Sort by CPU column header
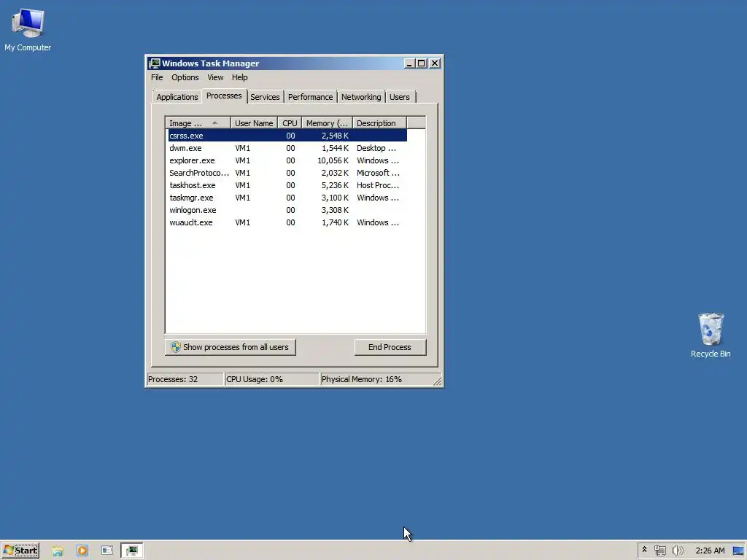Screen dimensions: 747x560 [x=290, y=122]
